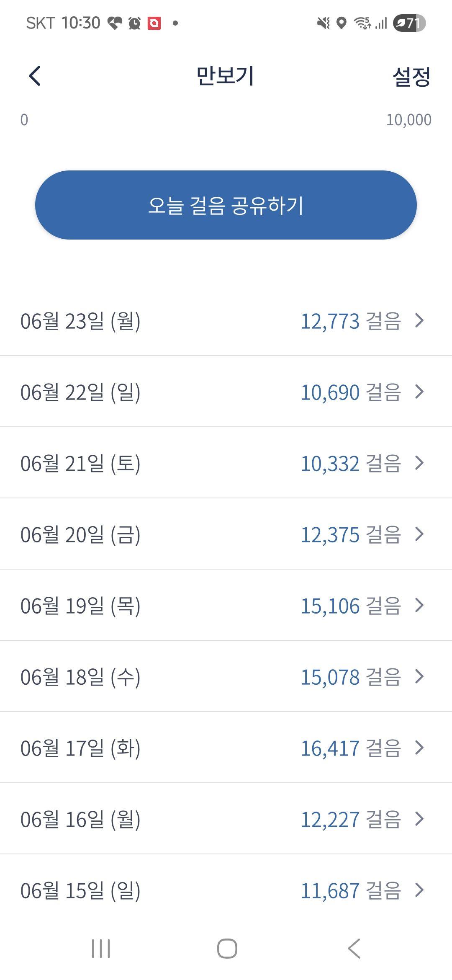Tap Android recent apps icon

click(x=101, y=949)
